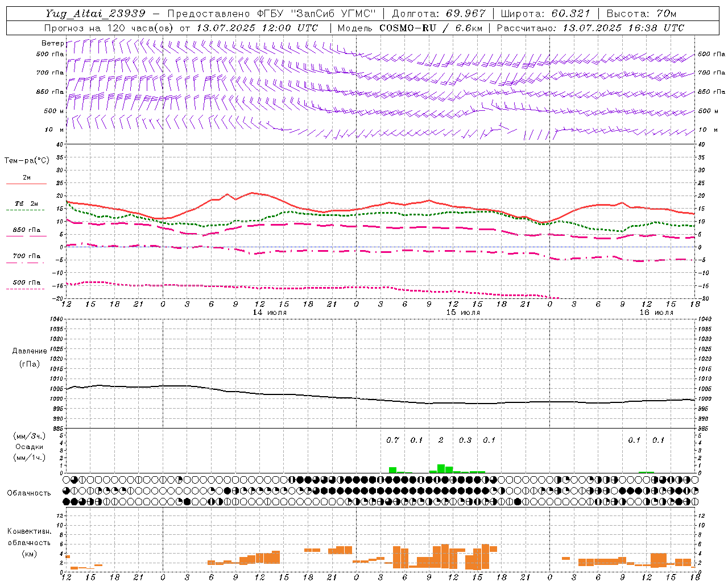Click the tallest green precipitation bar
Image resolution: width=728 pixels, height=582 pixels.
coord(441,469)
